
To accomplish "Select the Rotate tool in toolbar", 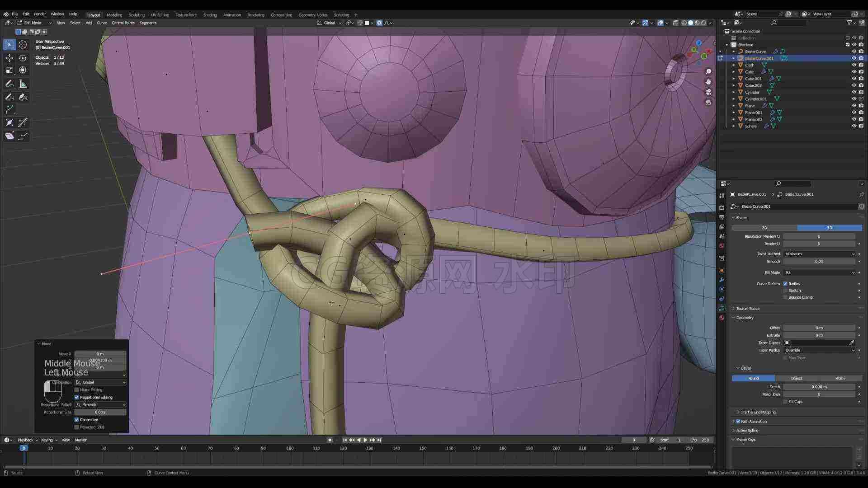I will pos(23,58).
